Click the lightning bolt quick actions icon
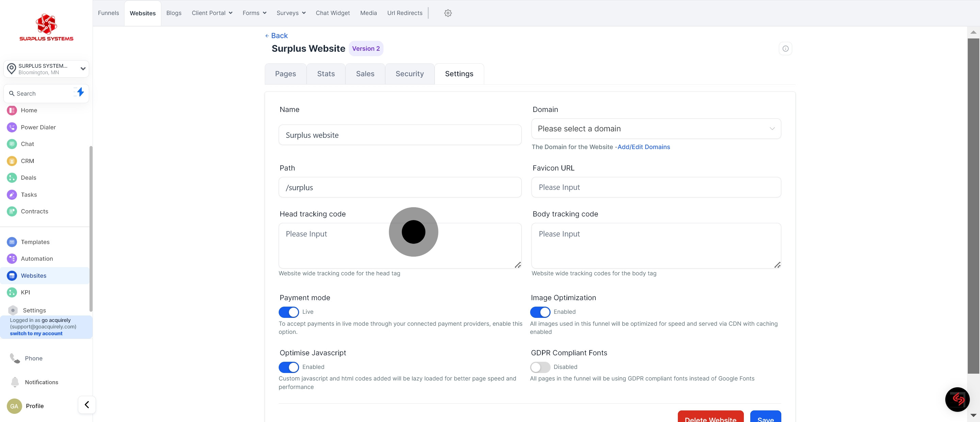Screen dimensions: 980x422 [x=80, y=92]
